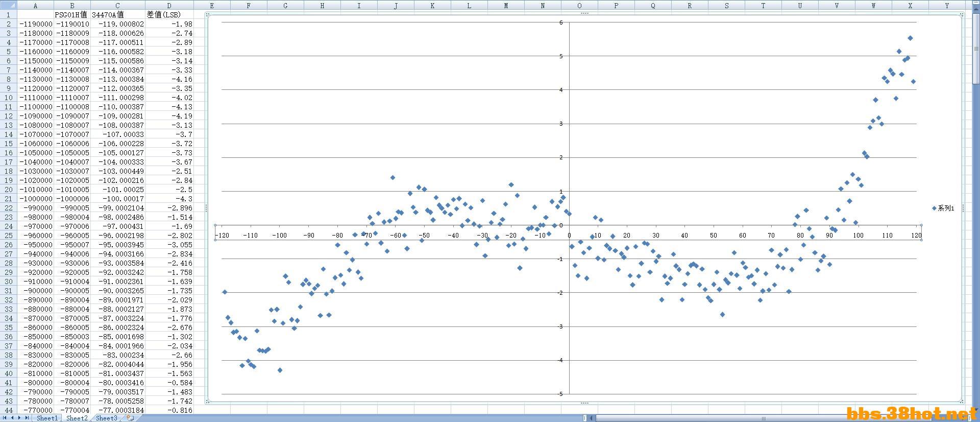This screenshot has width=980, height=422.
Task: Select cell containing '-96.0002198'
Action: [x=118, y=236]
